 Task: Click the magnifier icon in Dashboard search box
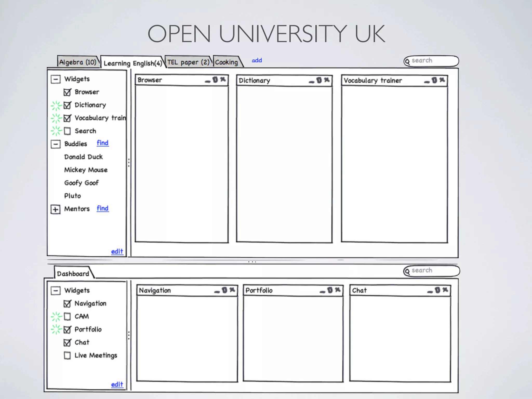pyautogui.click(x=407, y=271)
